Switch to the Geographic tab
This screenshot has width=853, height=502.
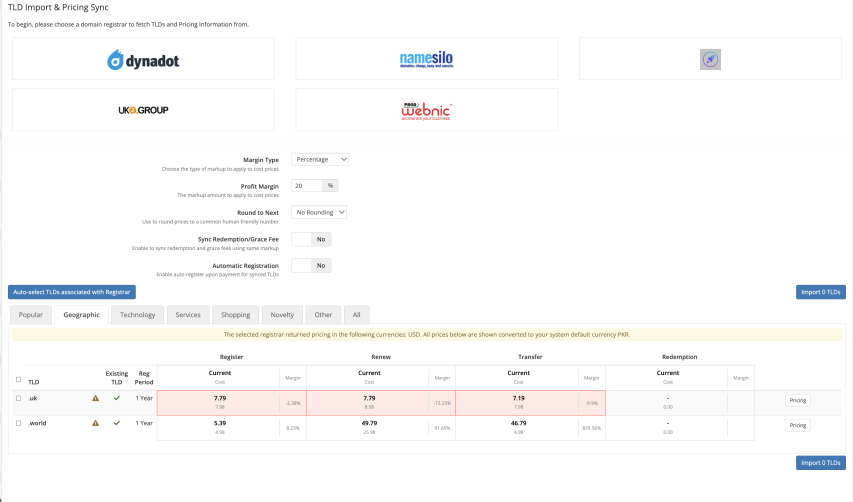(x=82, y=315)
